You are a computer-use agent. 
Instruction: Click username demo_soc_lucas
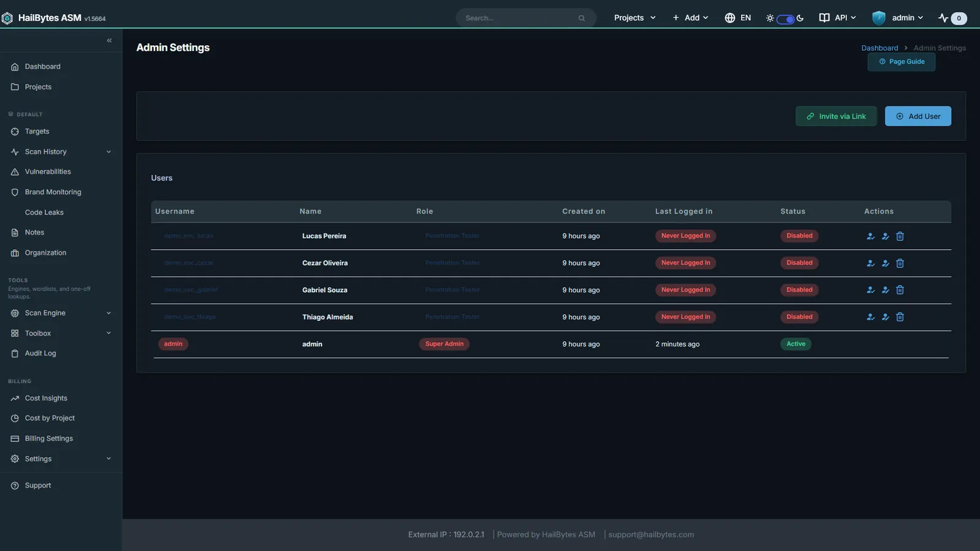pyautogui.click(x=189, y=236)
